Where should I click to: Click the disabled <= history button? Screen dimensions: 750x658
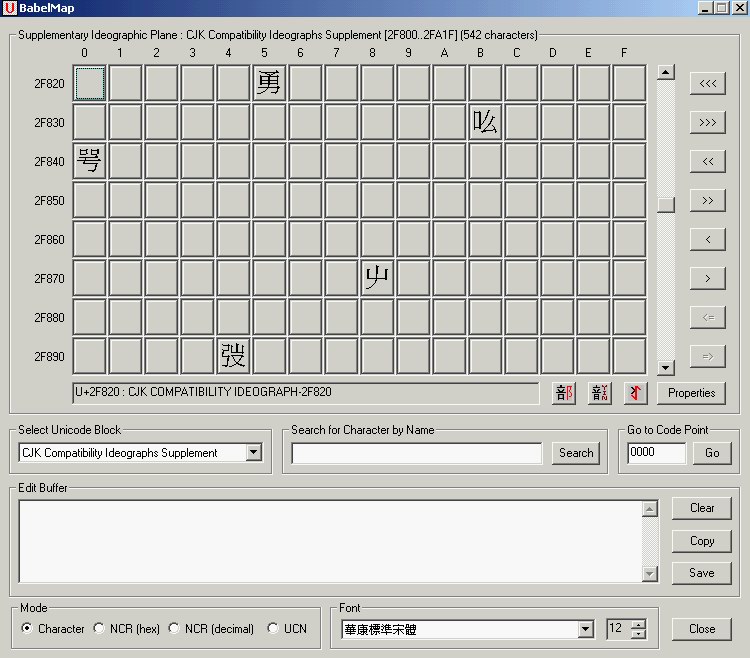pos(707,317)
